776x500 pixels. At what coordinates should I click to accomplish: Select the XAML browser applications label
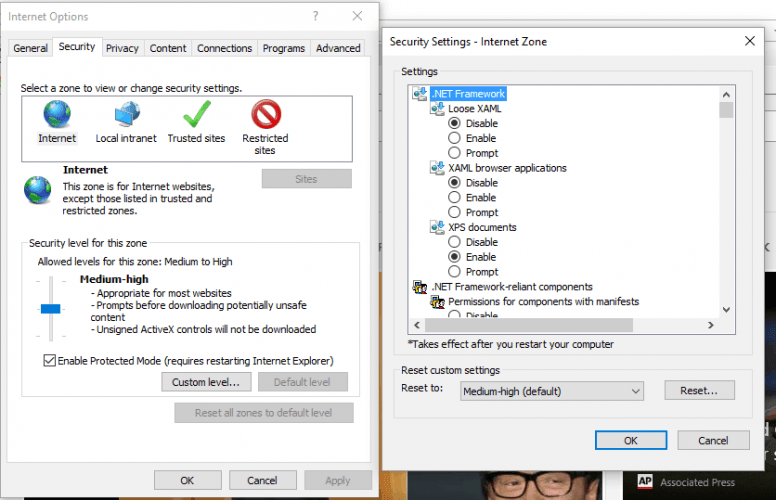pos(507,168)
